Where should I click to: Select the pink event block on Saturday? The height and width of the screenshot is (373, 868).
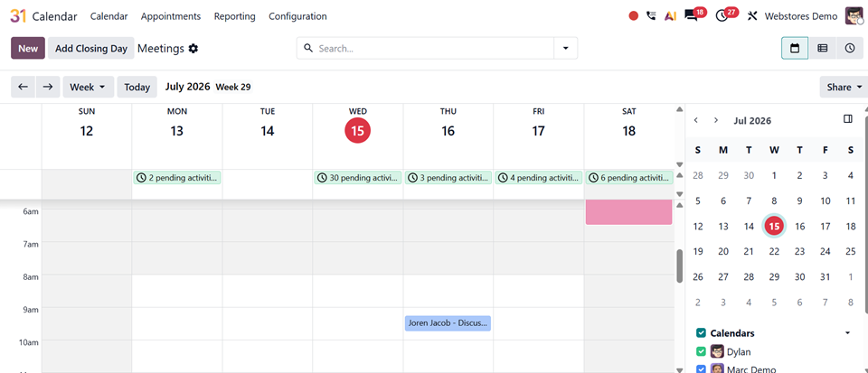pos(629,212)
